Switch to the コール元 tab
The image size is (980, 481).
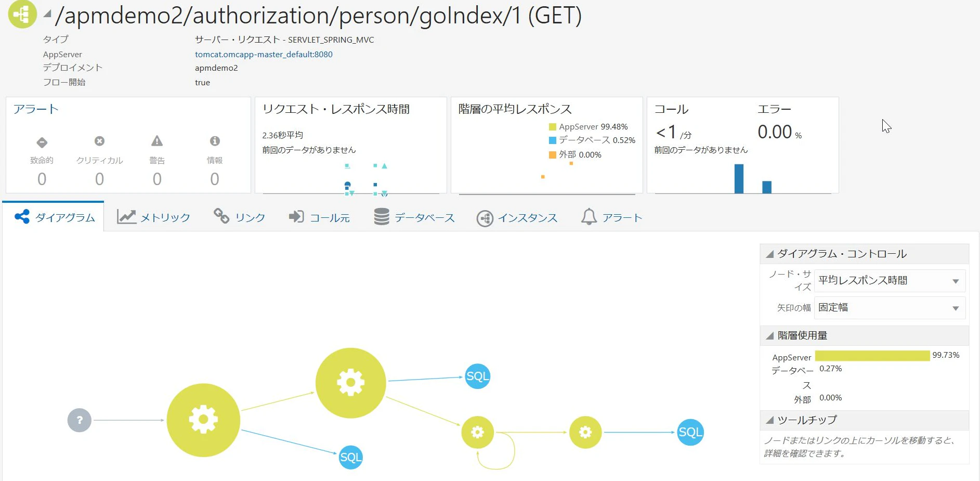pyautogui.click(x=319, y=217)
